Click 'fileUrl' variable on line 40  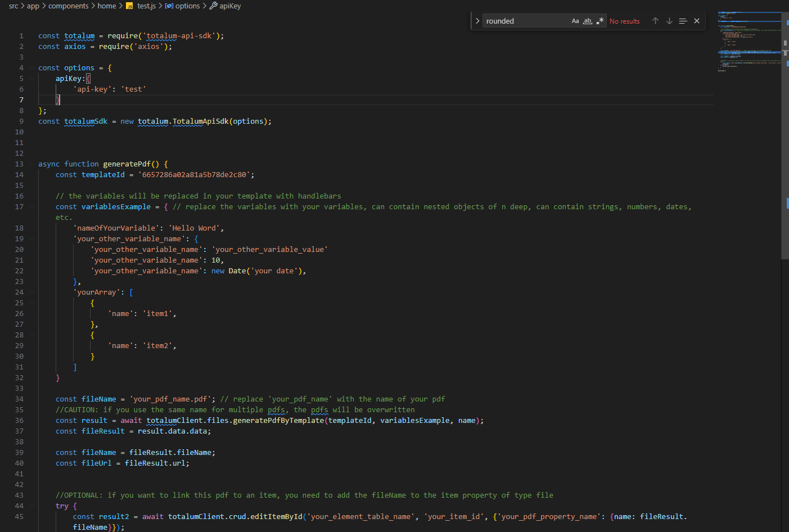coord(97,463)
